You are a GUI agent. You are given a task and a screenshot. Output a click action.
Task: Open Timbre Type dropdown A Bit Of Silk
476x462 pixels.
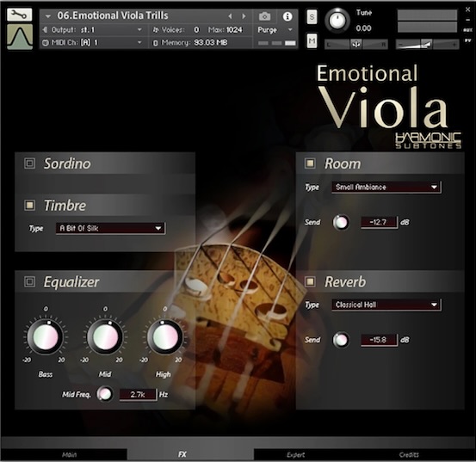tap(110, 228)
